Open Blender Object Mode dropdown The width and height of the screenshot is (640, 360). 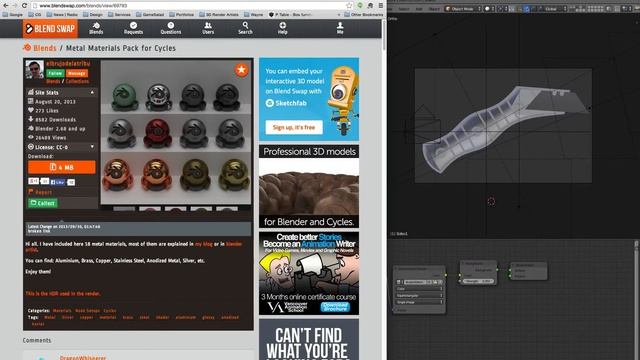[x=463, y=9]
